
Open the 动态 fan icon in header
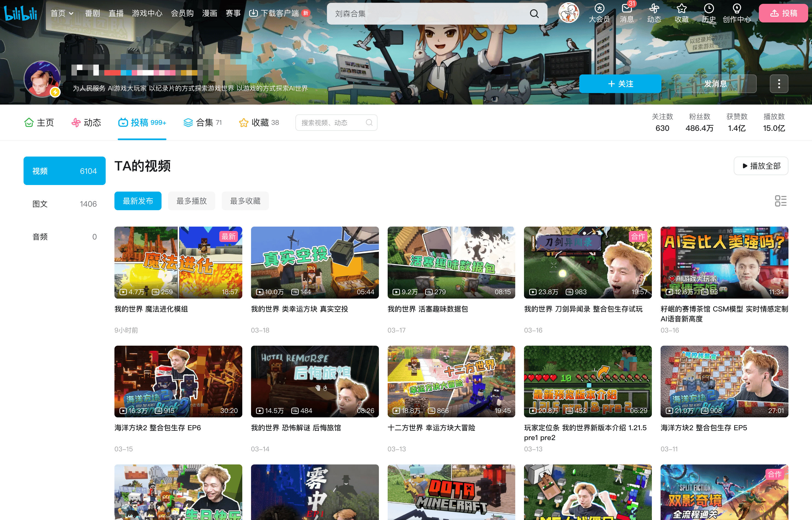[x=654, y=9]
